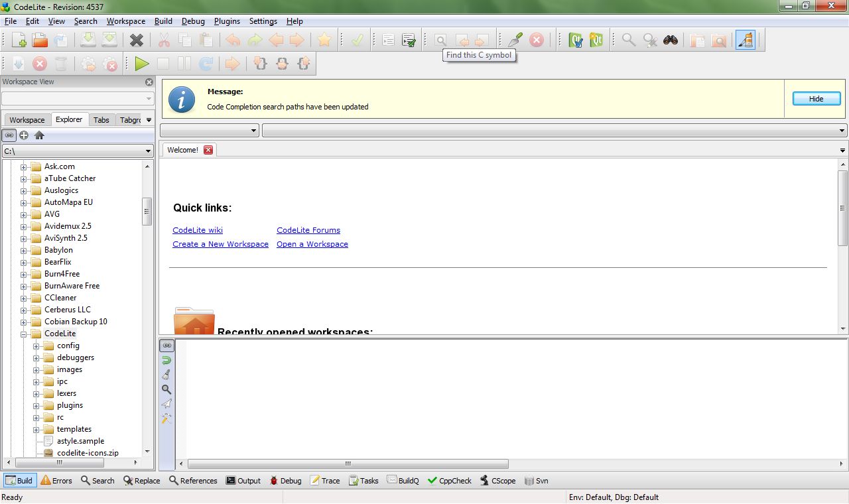Click the magnifier icon in the build output pane
The width and height of the screenshot is (849, 504).
click(x=166, y=389)
